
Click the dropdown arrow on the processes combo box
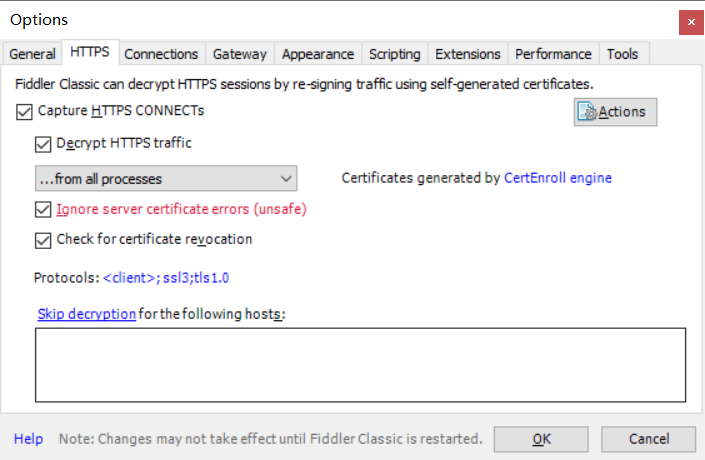(286, 179)
